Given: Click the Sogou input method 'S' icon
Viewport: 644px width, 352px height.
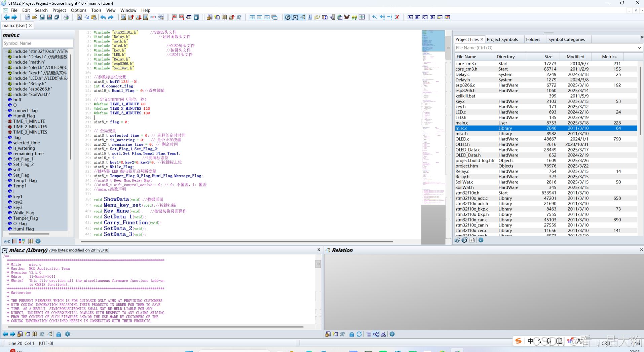Looking at the screenshot, I should [518, 341].
